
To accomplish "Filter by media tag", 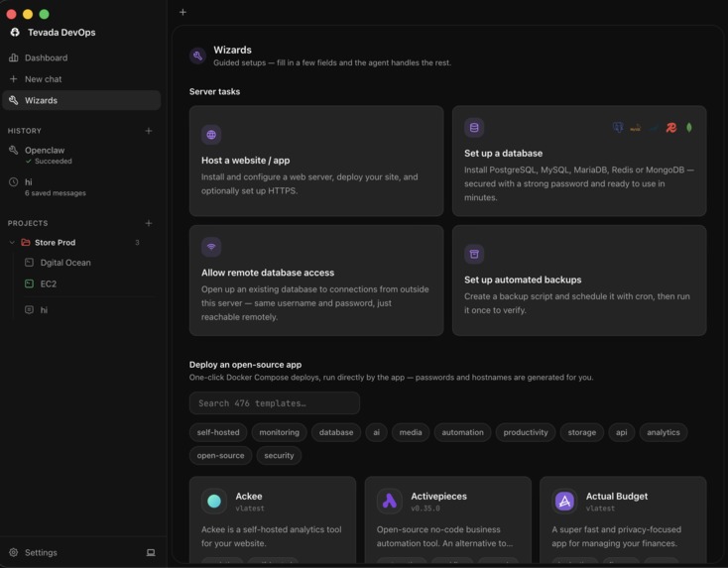I will 411,432.
